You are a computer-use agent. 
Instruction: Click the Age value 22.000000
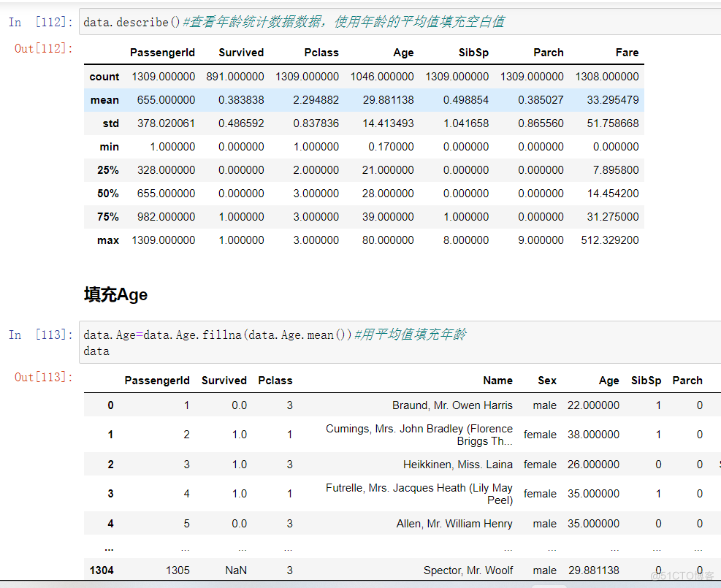(x=593, y=405)
